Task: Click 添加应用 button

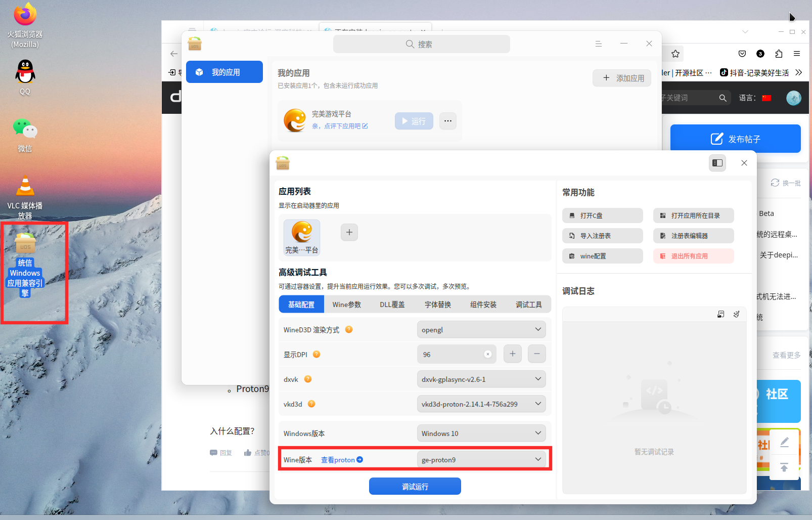Action: [x=622, y=78]
